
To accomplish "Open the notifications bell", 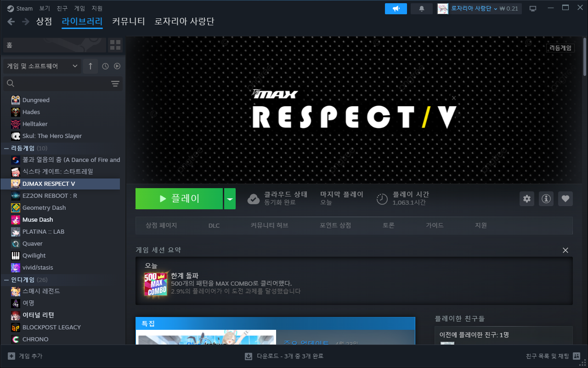I will pos(422,9).
